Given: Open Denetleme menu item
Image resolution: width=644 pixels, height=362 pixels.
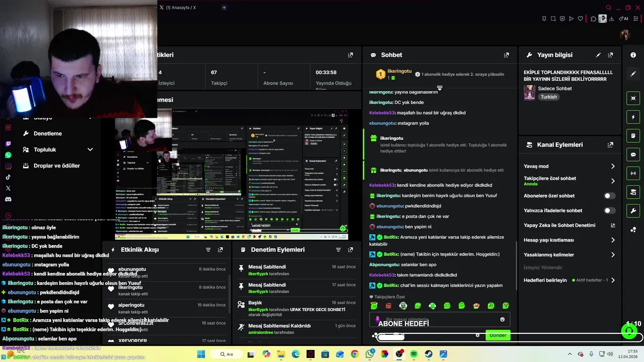Looking at the screenshot, I should click(48, 133).
